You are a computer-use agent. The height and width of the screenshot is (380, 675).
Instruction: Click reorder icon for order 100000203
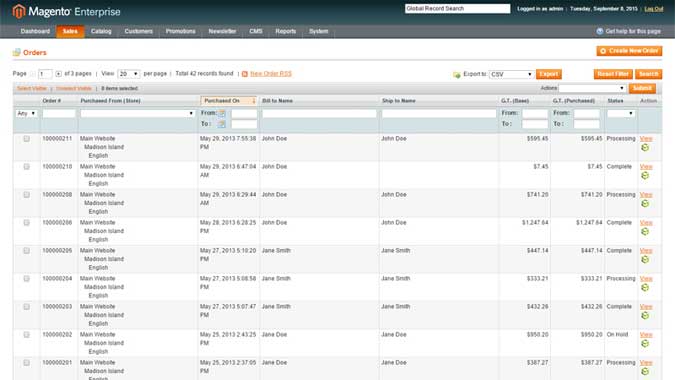[645, 315]
